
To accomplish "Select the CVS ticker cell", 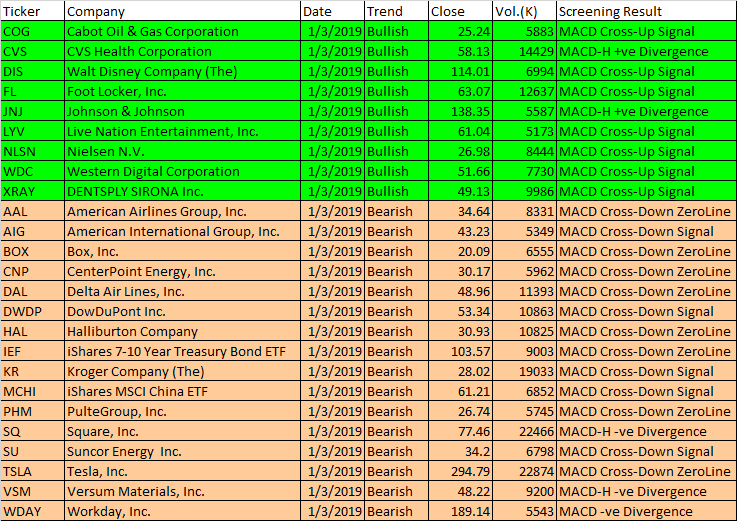I will coord(32,51).
